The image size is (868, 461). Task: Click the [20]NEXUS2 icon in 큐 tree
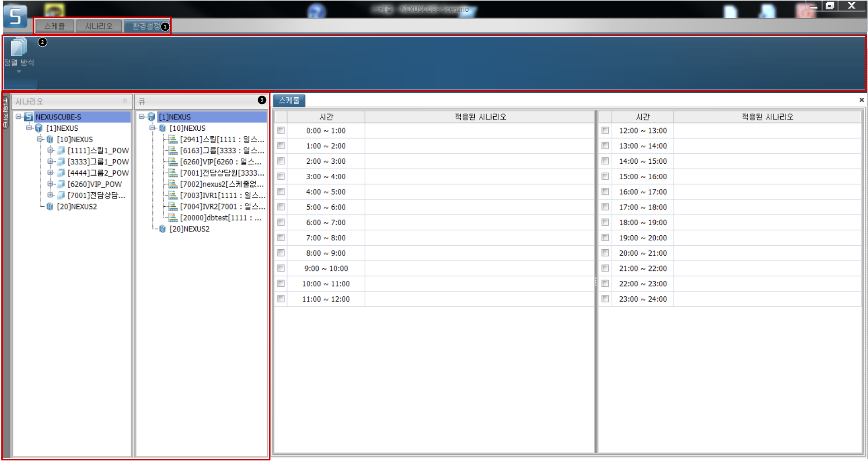pos(162,229)
